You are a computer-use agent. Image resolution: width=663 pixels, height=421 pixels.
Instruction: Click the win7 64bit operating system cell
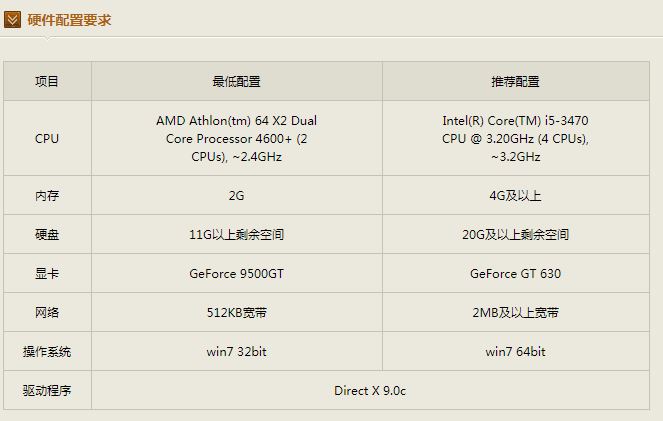[515, 352]
